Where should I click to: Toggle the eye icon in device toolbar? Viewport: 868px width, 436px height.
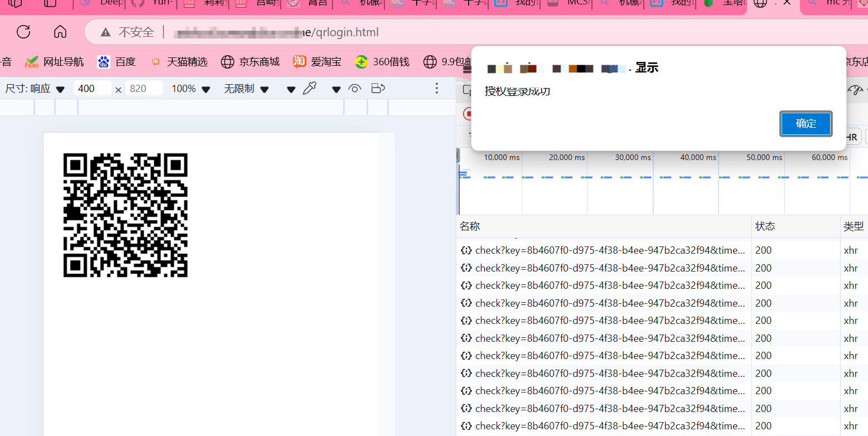[355, 88]
